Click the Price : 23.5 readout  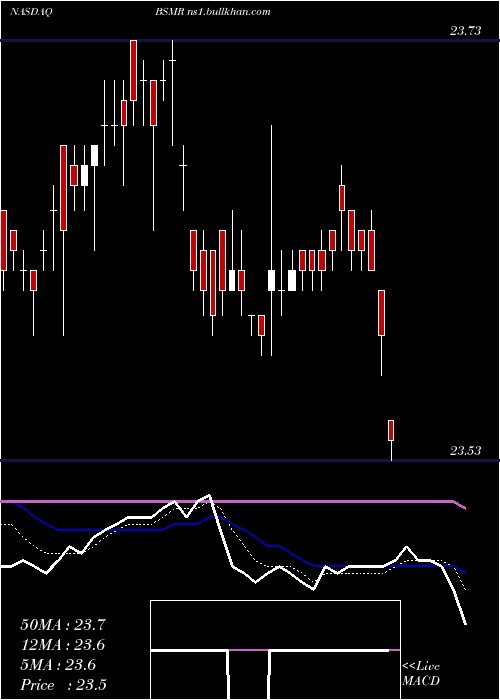tap(63, 684)
